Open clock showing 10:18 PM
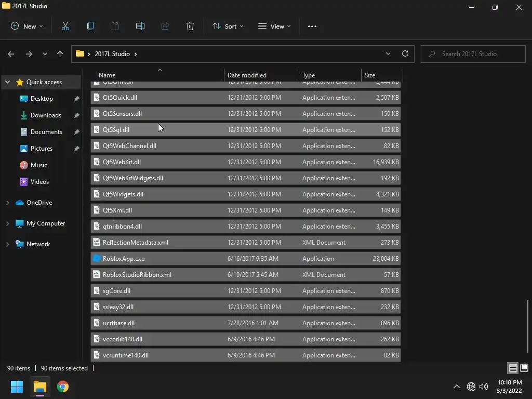This screenshot has width=532, height=399. pyautogui.click(x=509, y=387)
